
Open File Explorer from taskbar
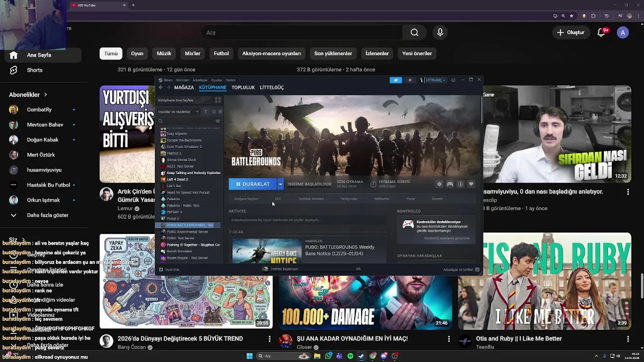(x=317, y=356)
